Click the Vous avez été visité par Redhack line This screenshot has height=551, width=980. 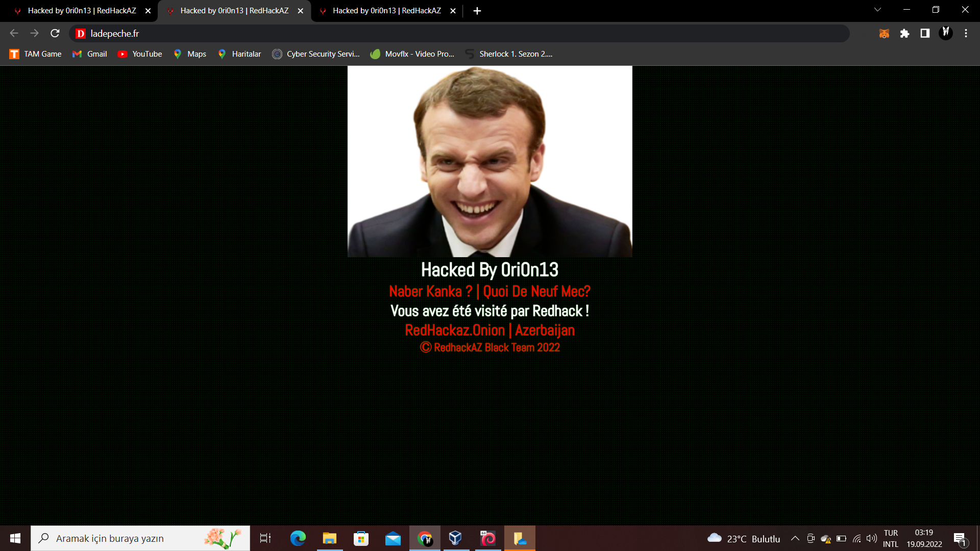(489, 311)
